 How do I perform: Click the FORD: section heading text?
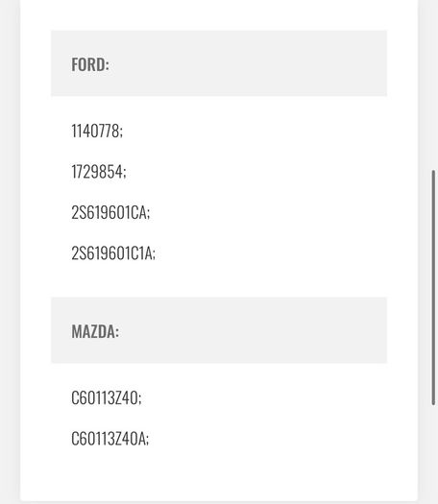[90, 64]
